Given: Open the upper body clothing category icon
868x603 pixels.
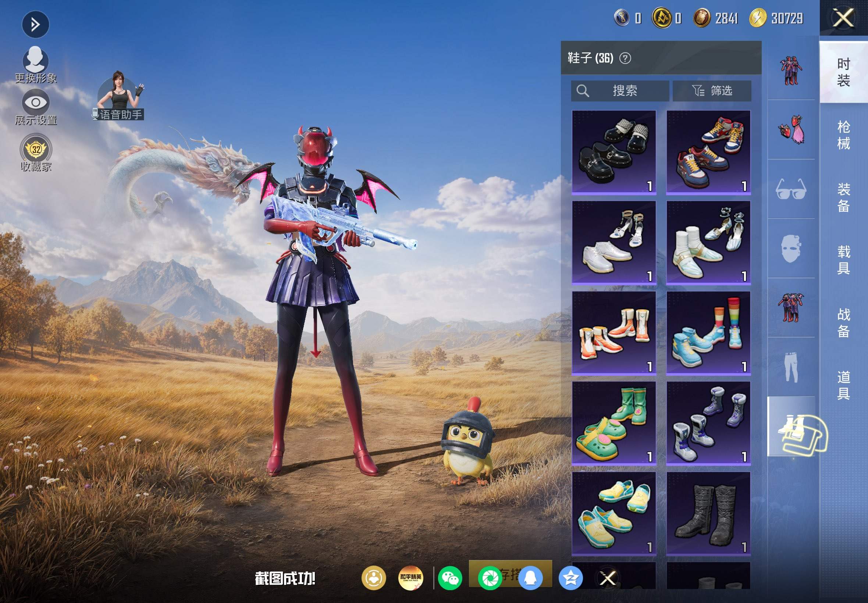Looking at the screenshot, I should coord(791,307).
